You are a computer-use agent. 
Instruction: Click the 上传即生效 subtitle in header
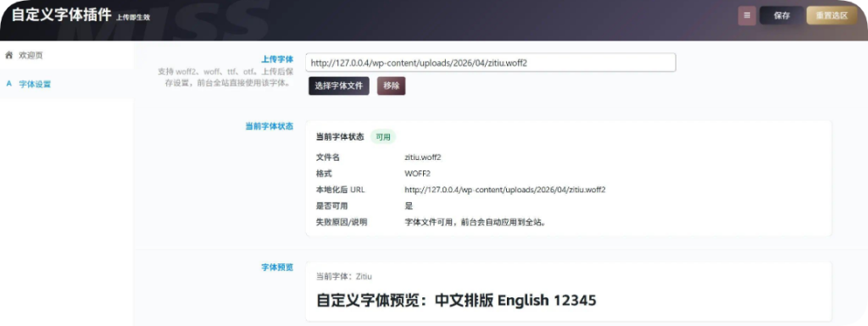(x=133, y=18)
